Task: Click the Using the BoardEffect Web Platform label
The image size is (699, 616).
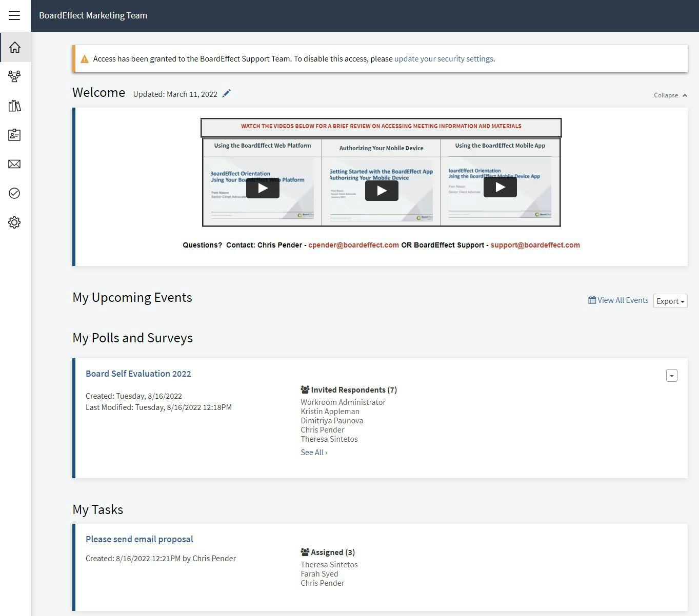Action: (x=263, y=146)
